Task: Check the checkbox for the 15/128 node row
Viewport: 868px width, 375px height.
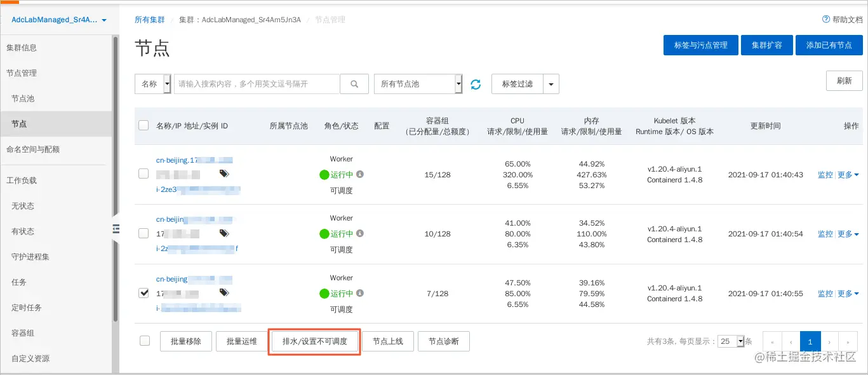Action: tap(144, 174)
